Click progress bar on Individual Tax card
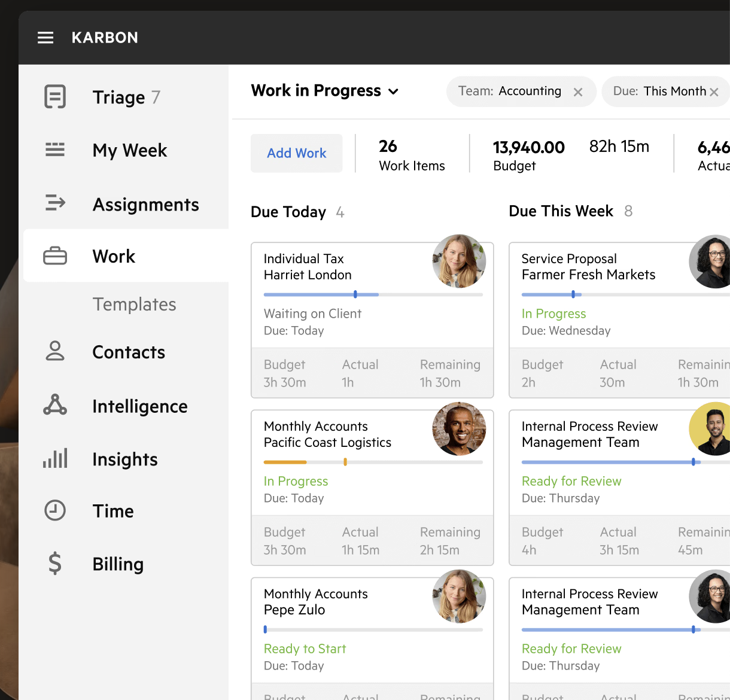Screen dimensions: 730x700 [373, 294]
